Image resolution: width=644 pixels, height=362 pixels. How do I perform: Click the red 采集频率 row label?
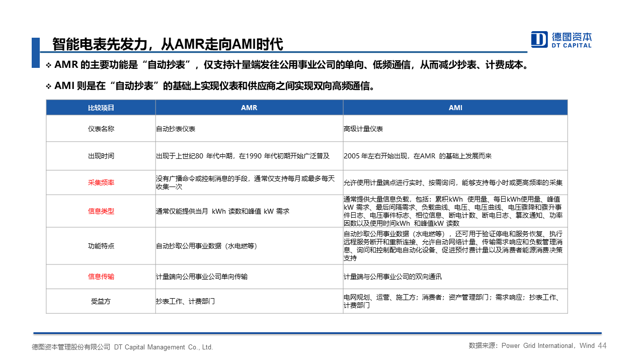[x=101, y=183]
